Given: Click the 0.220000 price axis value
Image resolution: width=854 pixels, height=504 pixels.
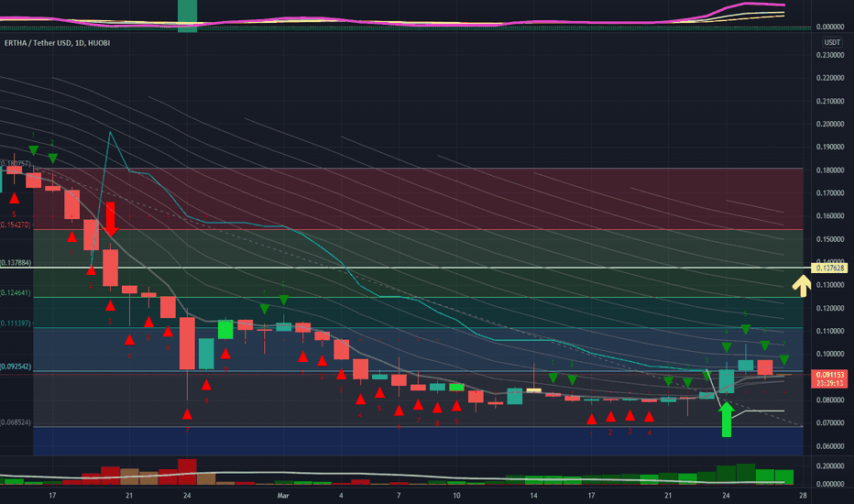Looking at the screenshot, I should [x=830, y=78].
